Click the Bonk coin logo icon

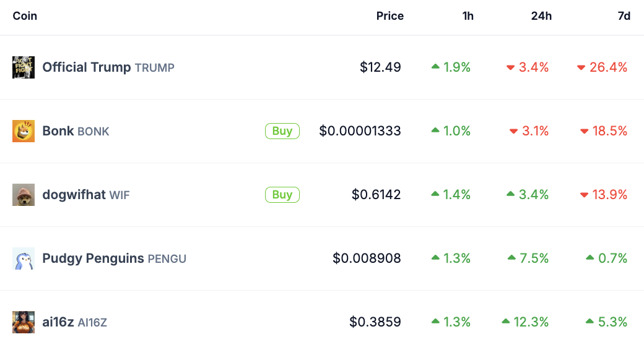(24, 131)
